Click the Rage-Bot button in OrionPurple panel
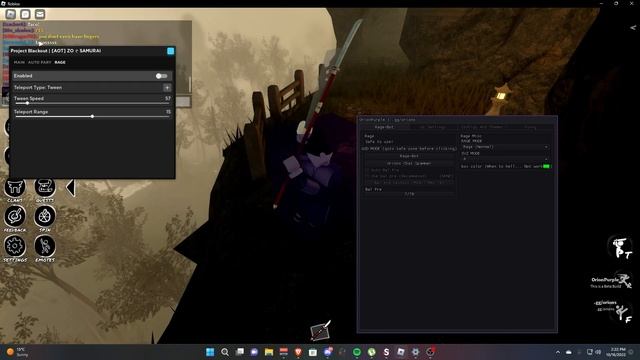Screen dimensions: 640x360 pyautogui.click(x=409, y=156)
